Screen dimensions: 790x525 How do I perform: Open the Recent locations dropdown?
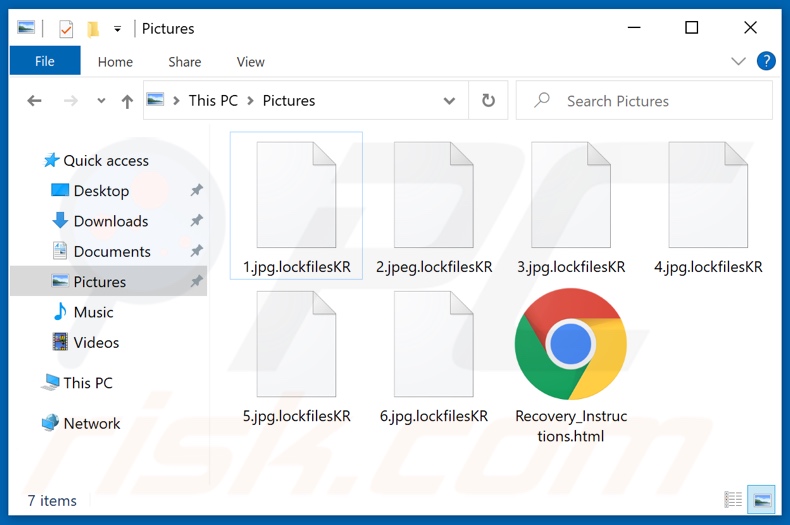101,101
